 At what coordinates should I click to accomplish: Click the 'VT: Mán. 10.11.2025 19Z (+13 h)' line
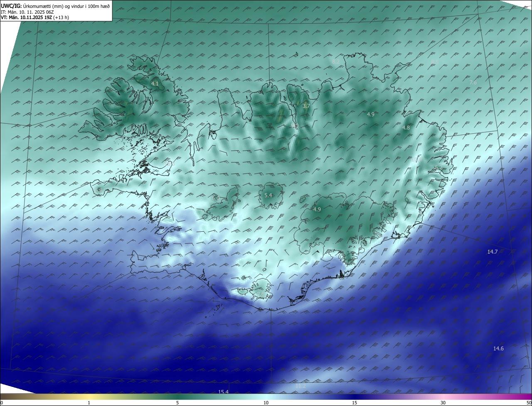[x=35, y=17]
